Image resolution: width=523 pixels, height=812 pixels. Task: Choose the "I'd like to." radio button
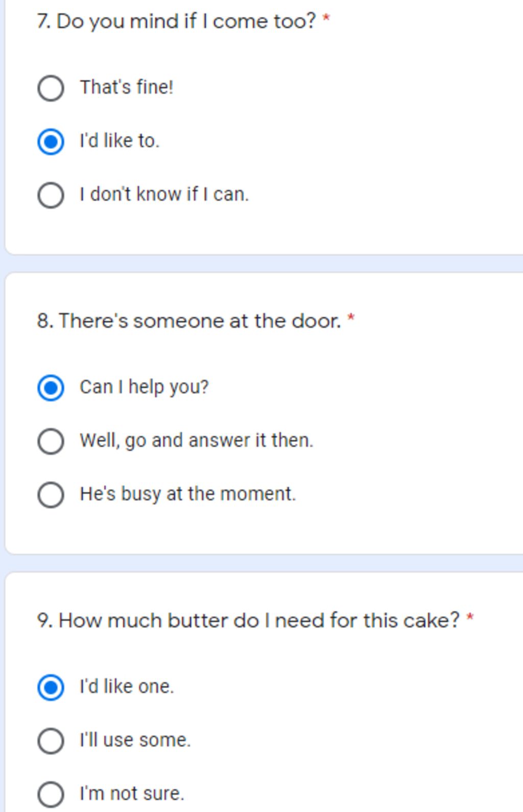click(51, 141)
